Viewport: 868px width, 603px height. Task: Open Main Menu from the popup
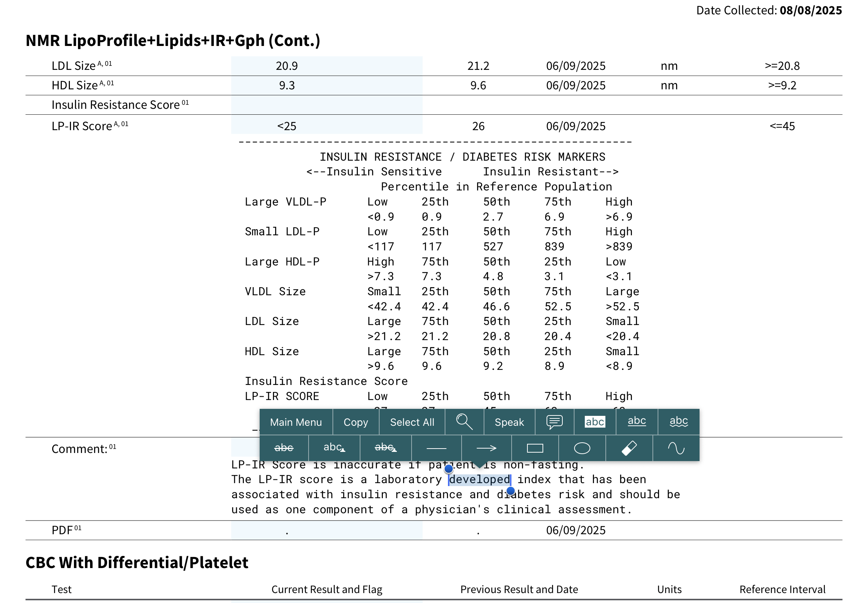296,422
